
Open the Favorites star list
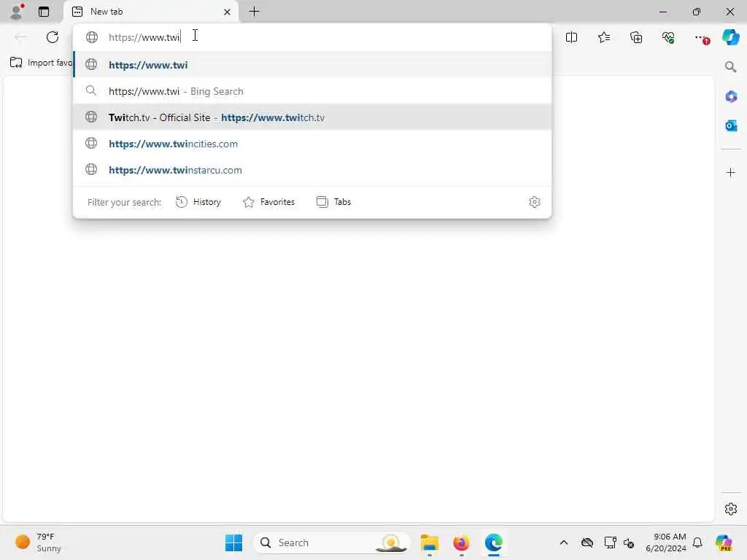click(603, 37)
